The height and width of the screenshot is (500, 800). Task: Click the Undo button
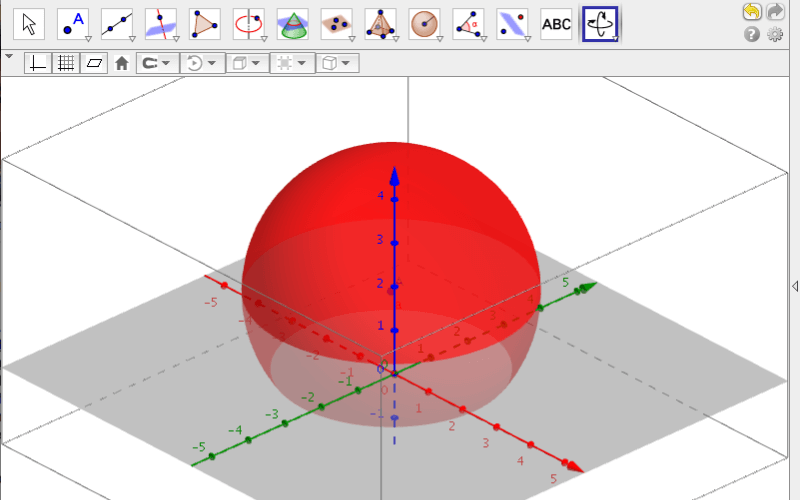(750, 12)
